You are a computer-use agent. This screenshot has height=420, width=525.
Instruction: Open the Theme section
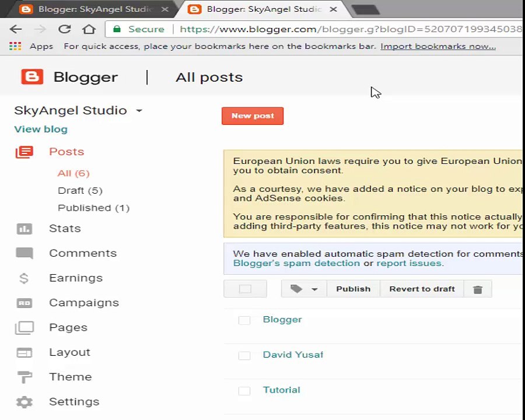point(71,377)
